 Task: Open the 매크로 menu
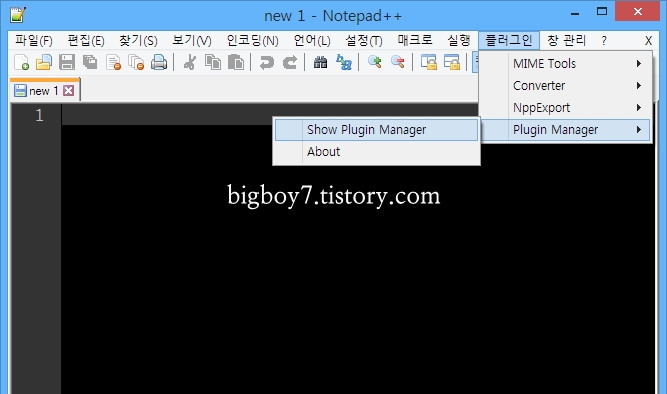pyautogui.click(x=415, y=40)
